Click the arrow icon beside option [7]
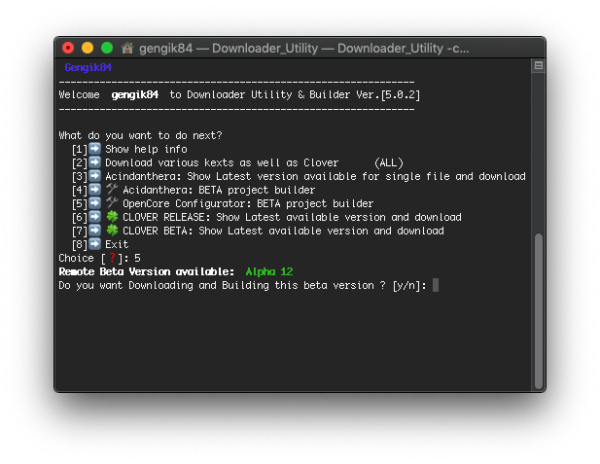 tap(95, 230)
